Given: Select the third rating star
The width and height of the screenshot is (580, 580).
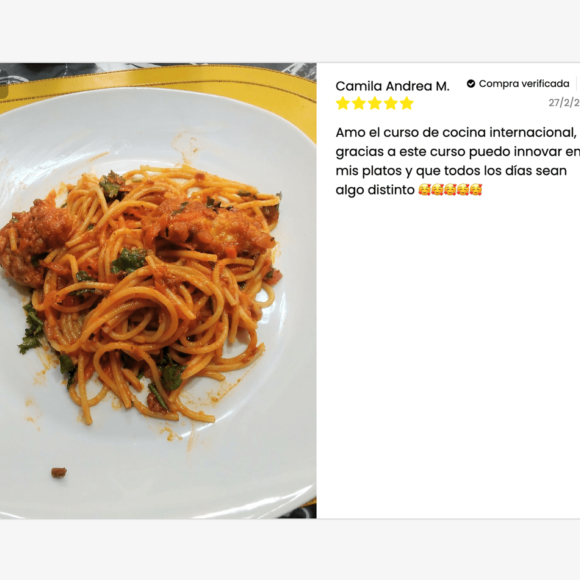Looking at the screenshot, I should click(375, 103).
